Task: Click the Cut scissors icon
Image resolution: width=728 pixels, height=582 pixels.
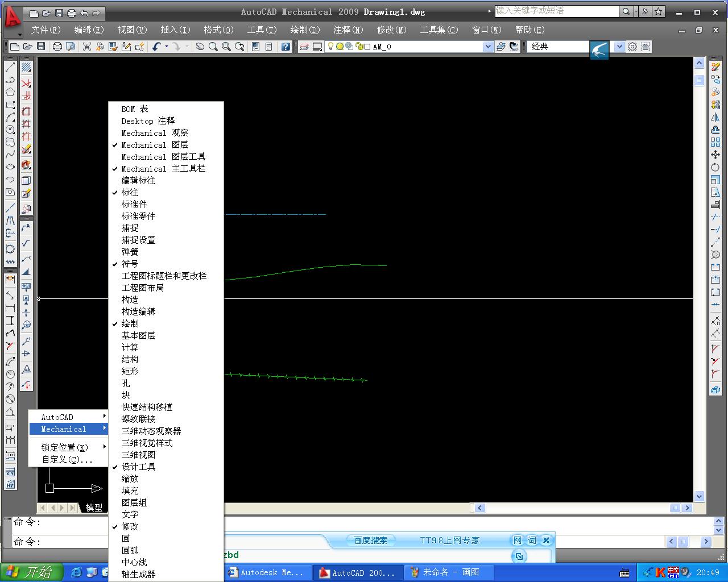Action: coord(87,47)
